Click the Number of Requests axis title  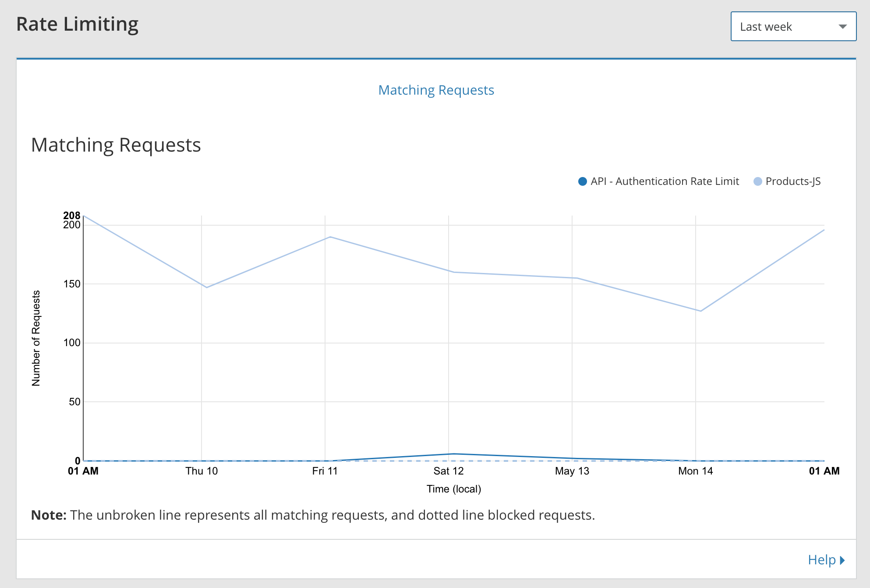click(36, 338)
